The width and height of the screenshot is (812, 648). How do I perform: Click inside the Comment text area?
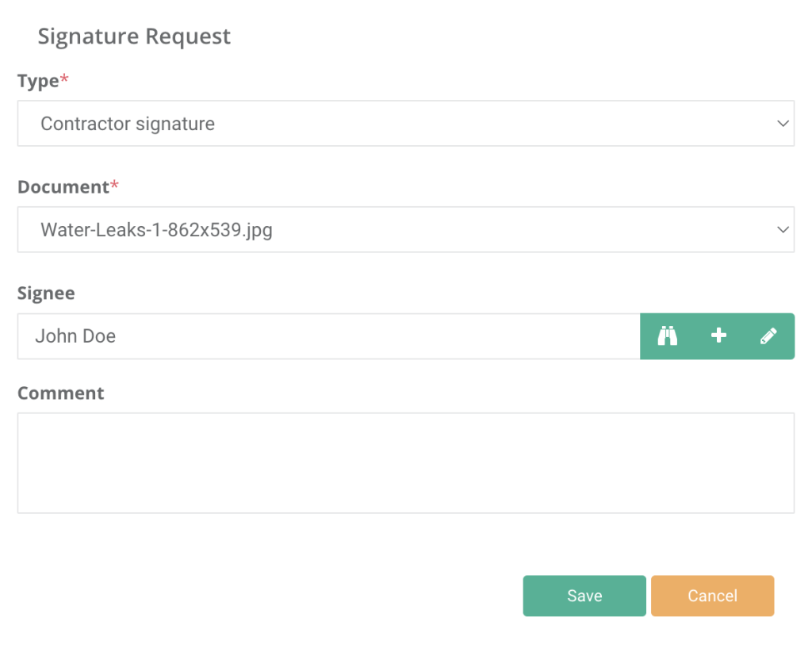(405, 463)
